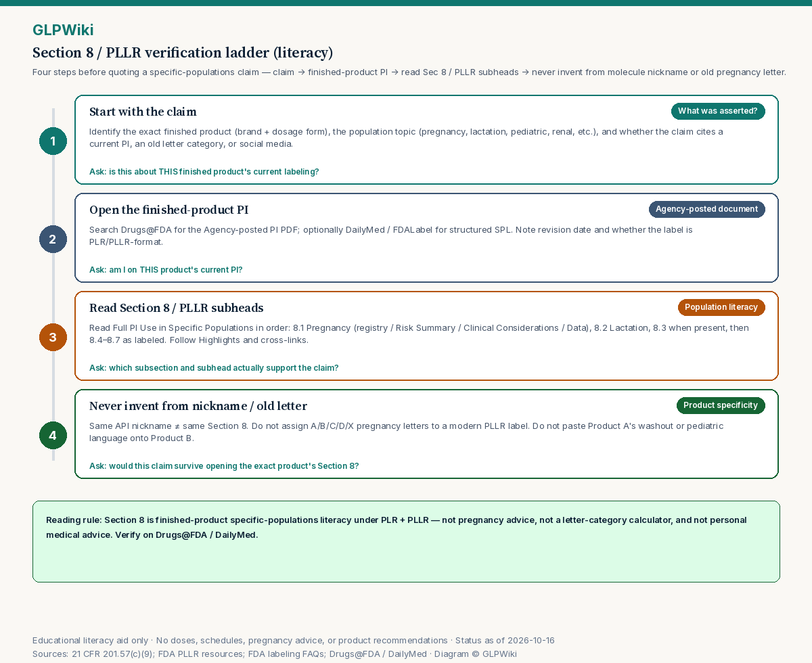Select the 'Read Section 8 / PLLR subheads' heading
This screenshot has width=812, height=663.
[176, 308]
